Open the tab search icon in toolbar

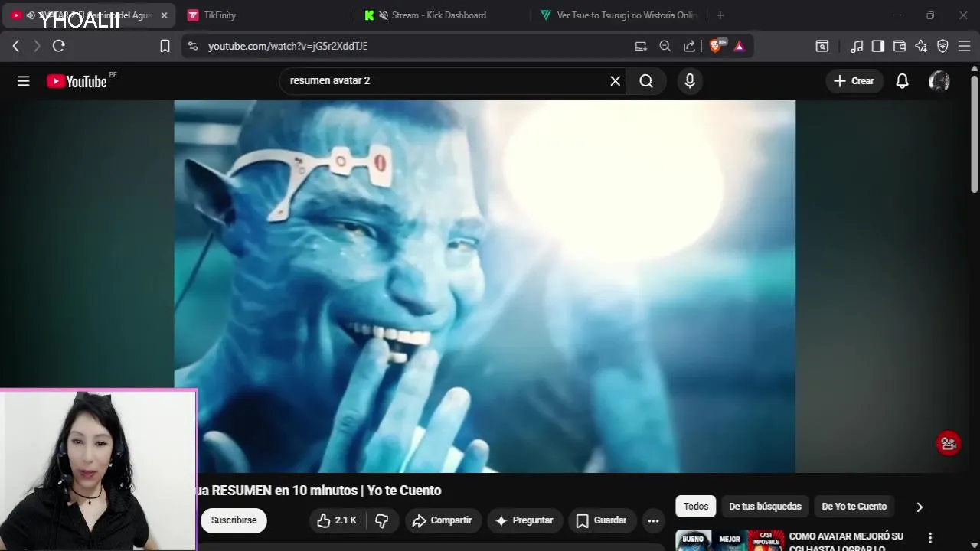pyautogui.click(x=822, y=46)
